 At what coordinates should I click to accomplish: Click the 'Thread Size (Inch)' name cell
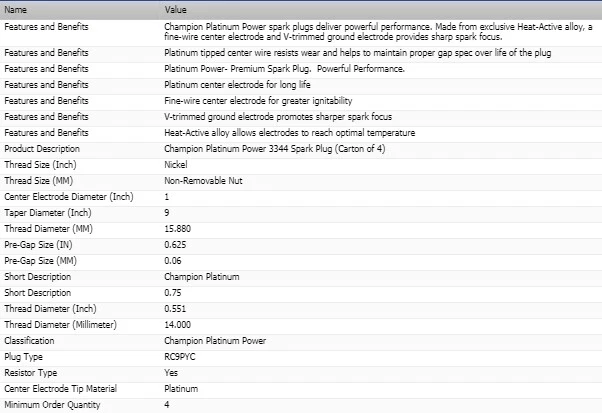coord(40,165)
